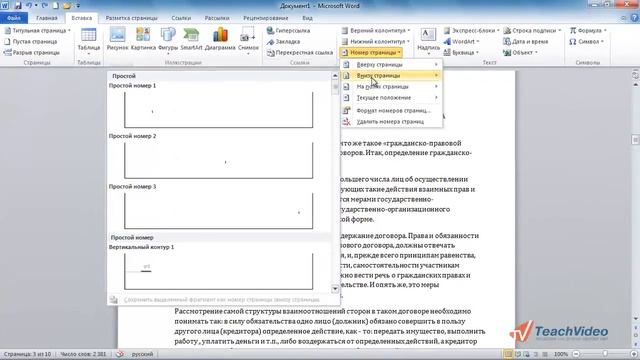Collapse the Номер страницы dropdown
Viewport: 640px width, 360px height.
pyautogui.click(x=371, y=53)
